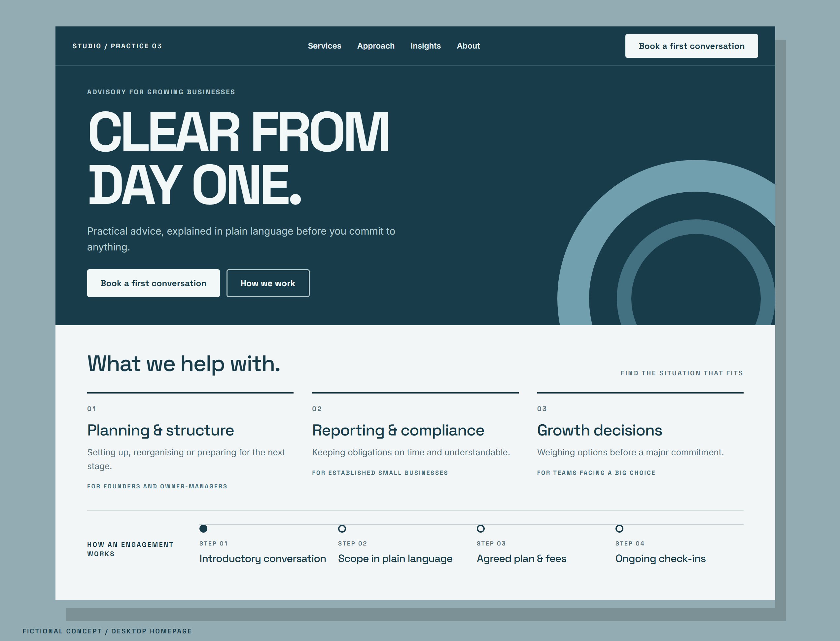840x641 pixels.
Task: Open Insights in the top navigation
Action: pyautogui.click(x=426, y=46)
